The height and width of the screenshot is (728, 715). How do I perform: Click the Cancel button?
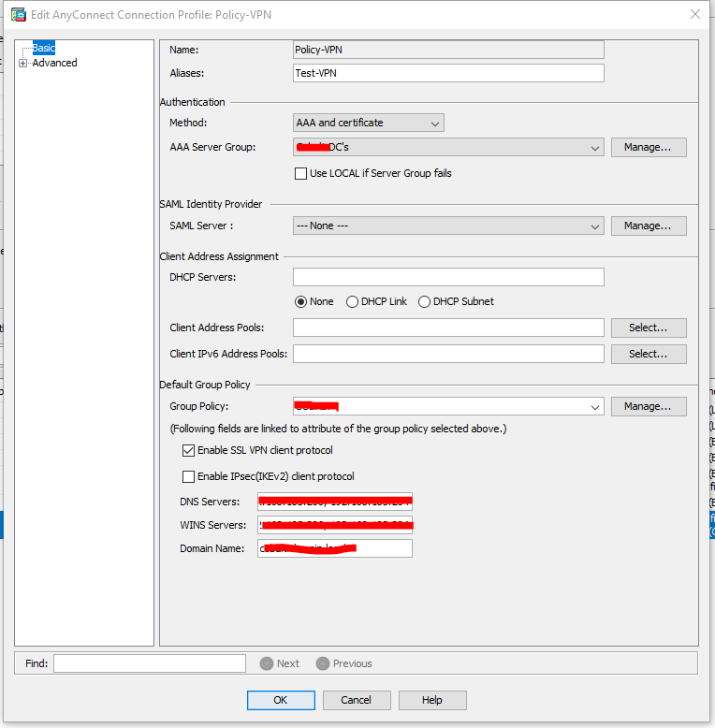click(357, 700)
